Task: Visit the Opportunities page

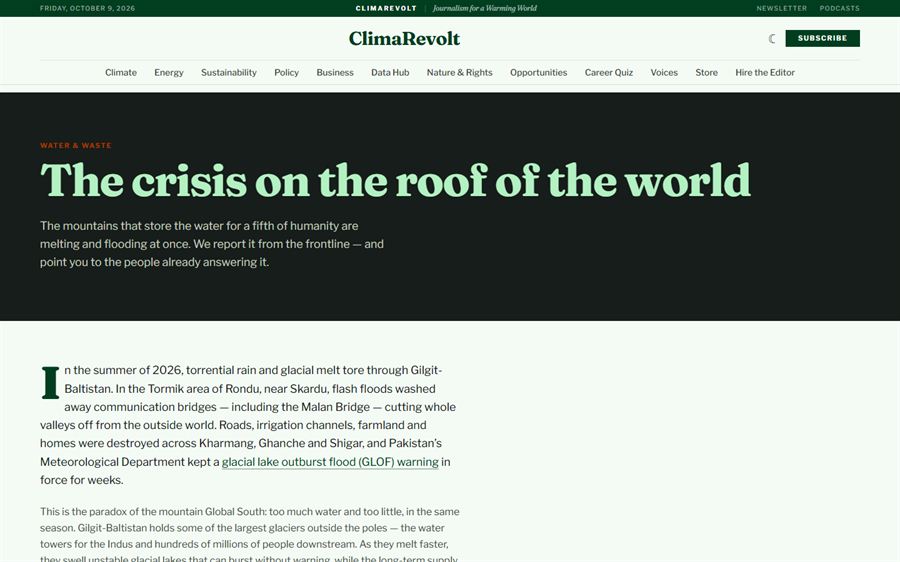Action: [538, 72]
